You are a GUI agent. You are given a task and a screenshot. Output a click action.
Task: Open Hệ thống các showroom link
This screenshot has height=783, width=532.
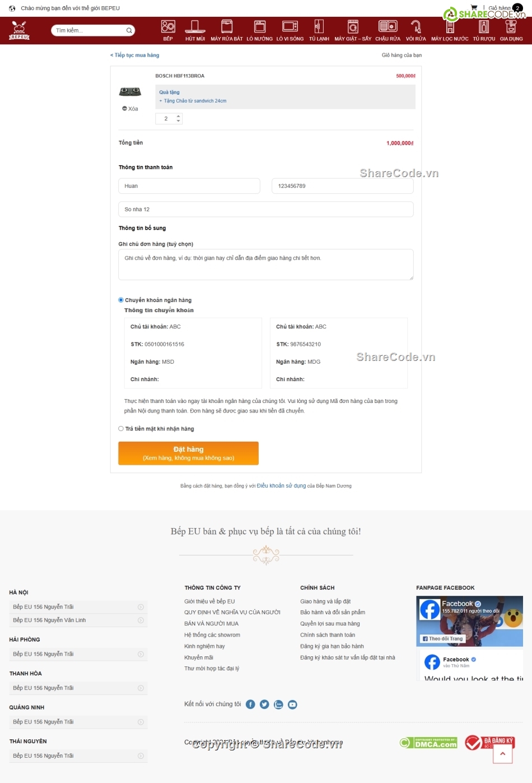click(x=212, y=635)
